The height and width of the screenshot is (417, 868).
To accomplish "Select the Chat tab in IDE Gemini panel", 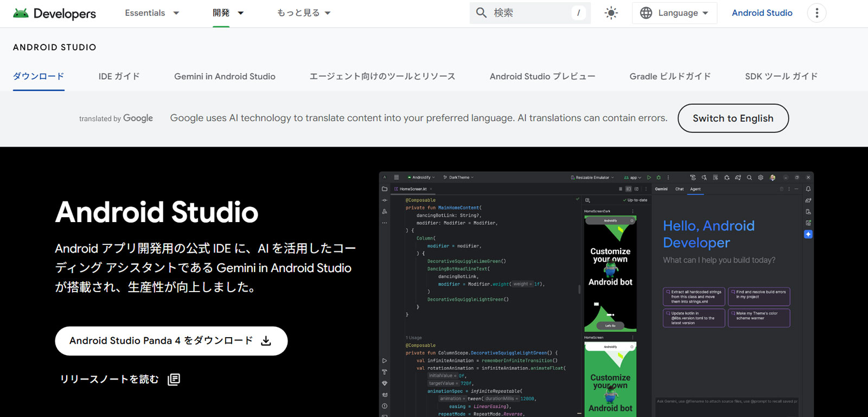I will [x=679, y=189].
